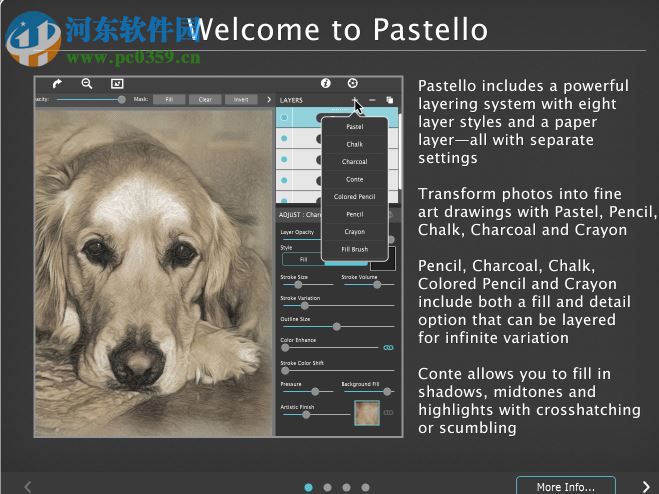Click the Mask Fill button

(x=169, y=100)
